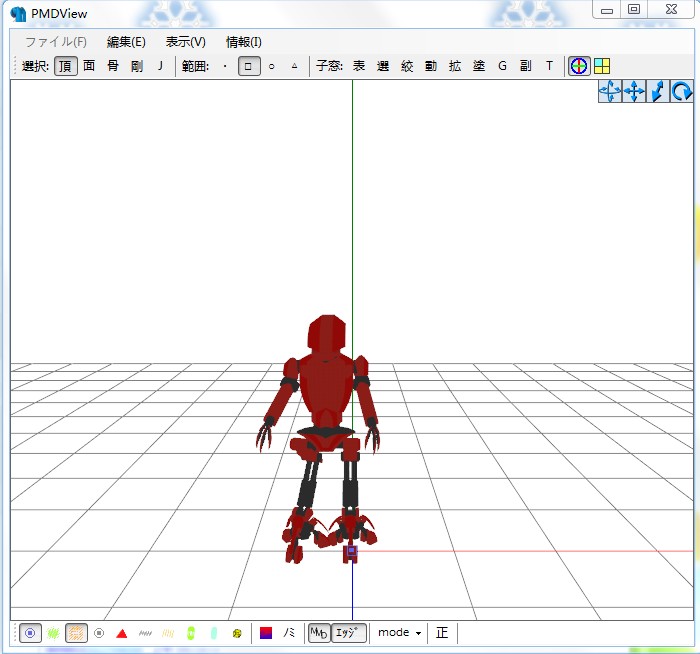The image size is (700, 654).
Task: Enable bone selection mode (骨)
Action: (x=113, y=66)
